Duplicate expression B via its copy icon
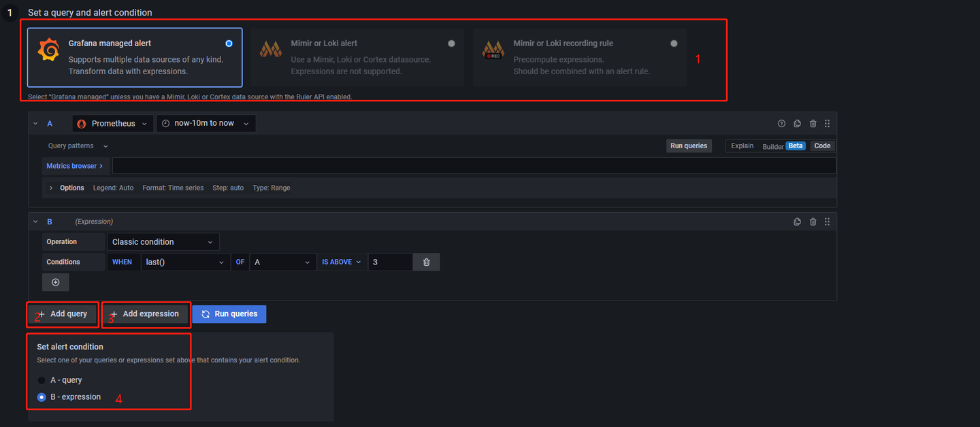The height and width of the screenshot is (427, 980). pyautogui.click(x=797, y=221)
